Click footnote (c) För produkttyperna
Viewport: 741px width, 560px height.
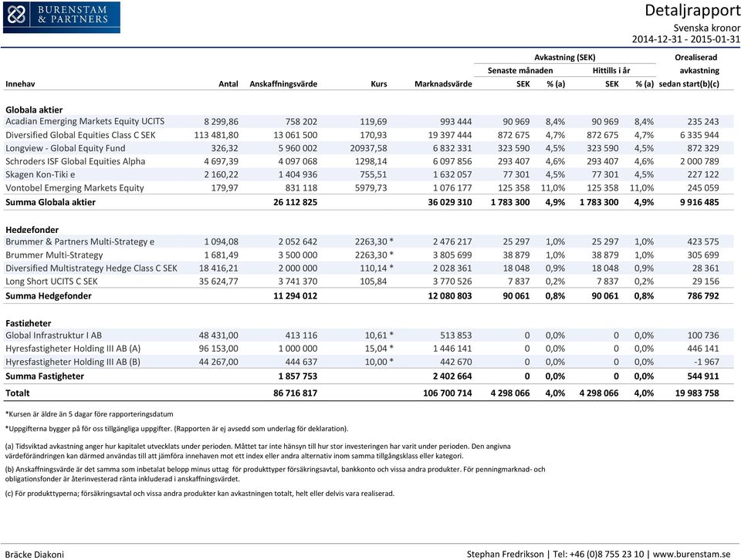coord(199,494)
